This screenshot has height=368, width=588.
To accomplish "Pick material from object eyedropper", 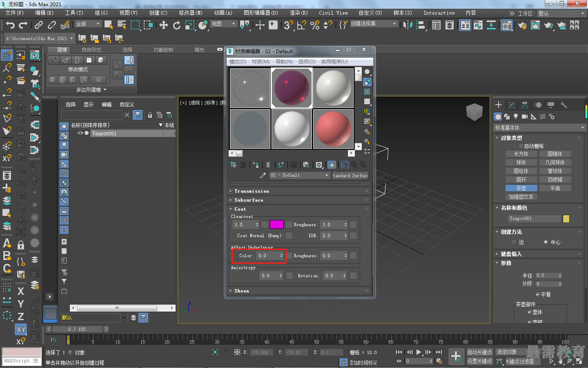I will pos(263,175).
